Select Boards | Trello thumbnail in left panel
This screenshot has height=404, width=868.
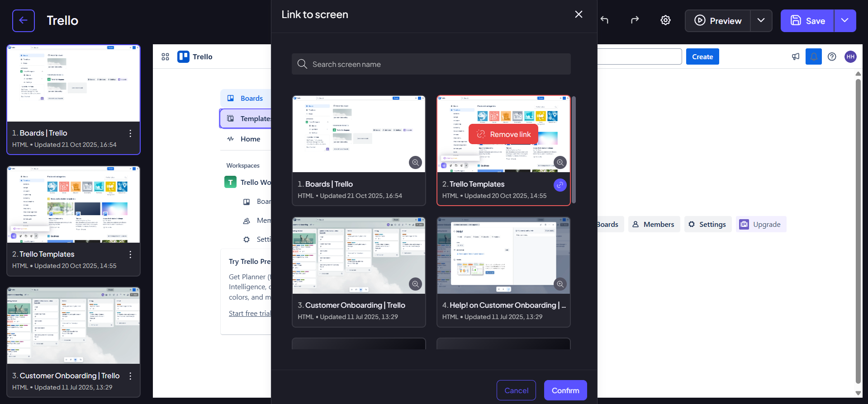(73, 84)
